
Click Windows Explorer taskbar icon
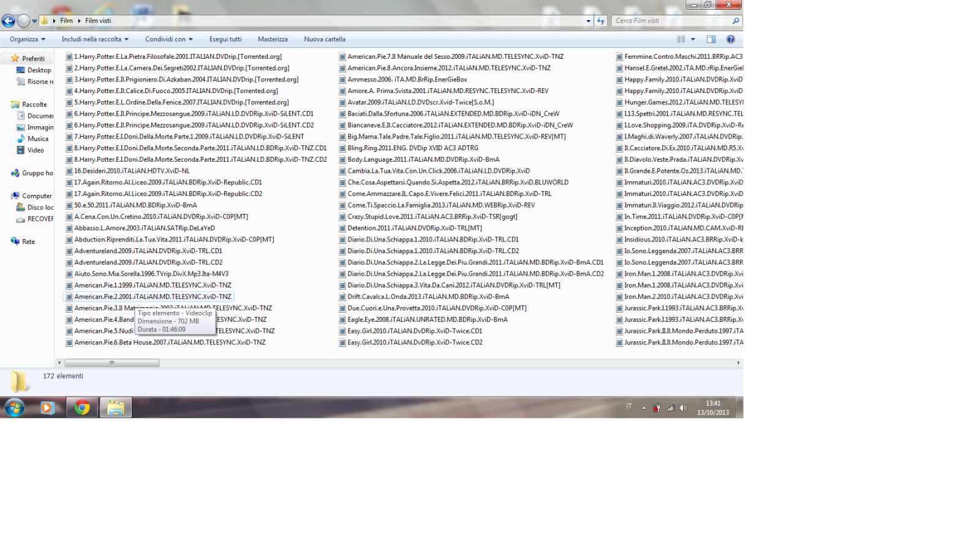[116, 408]
